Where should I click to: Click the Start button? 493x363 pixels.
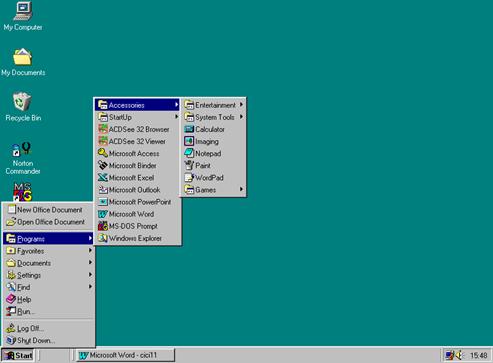point(18,355)
